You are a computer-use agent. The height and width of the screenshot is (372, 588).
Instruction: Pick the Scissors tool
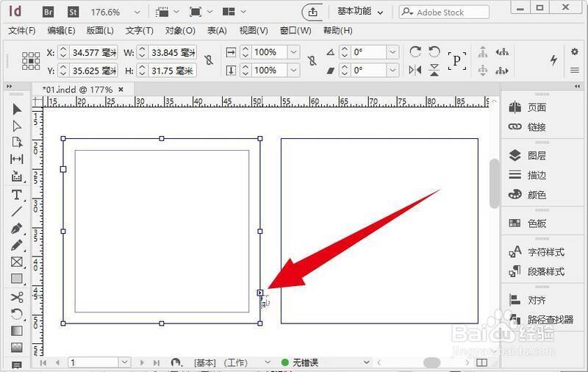pyautogui.click(x=17, y=297)
